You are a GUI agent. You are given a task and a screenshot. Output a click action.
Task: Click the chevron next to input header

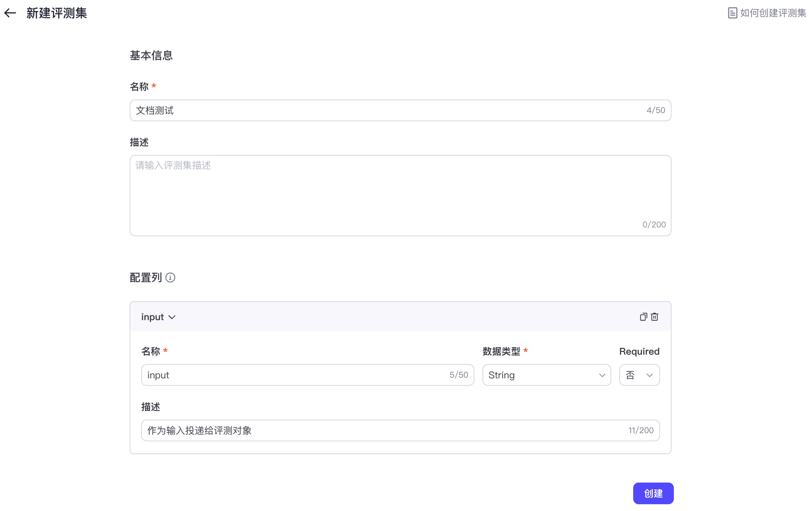coord(172,317)
